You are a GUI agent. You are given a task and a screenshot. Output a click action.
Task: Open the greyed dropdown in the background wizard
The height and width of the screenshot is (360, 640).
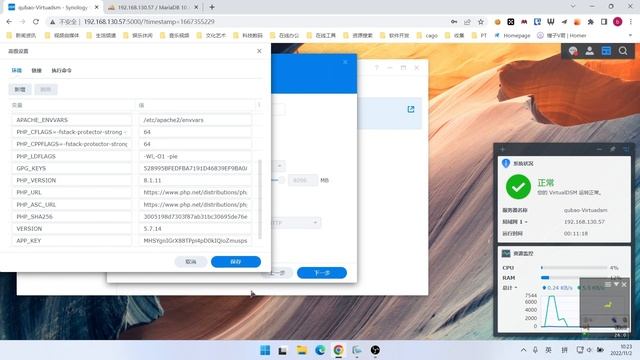(x=296, y=222)
